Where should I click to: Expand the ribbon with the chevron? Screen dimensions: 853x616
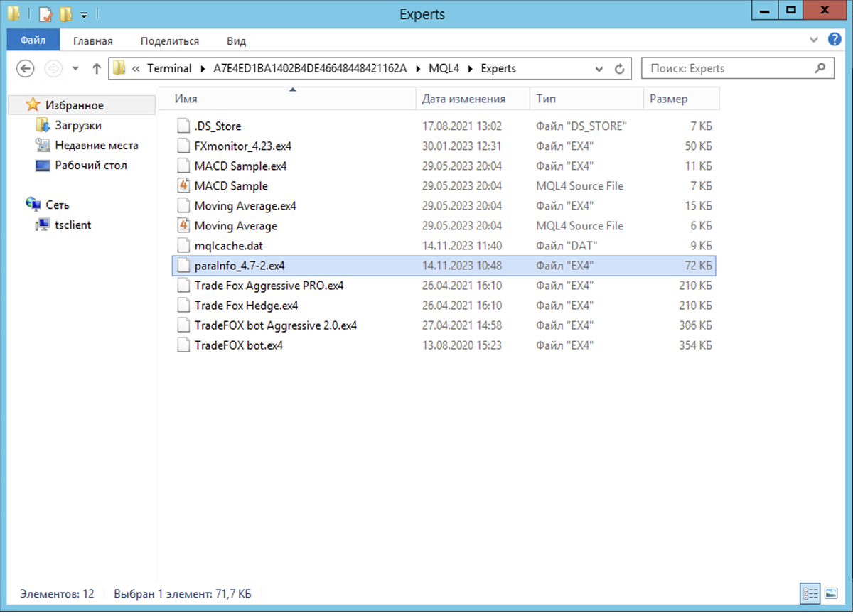pyautogui.click(x=815, y=41)
